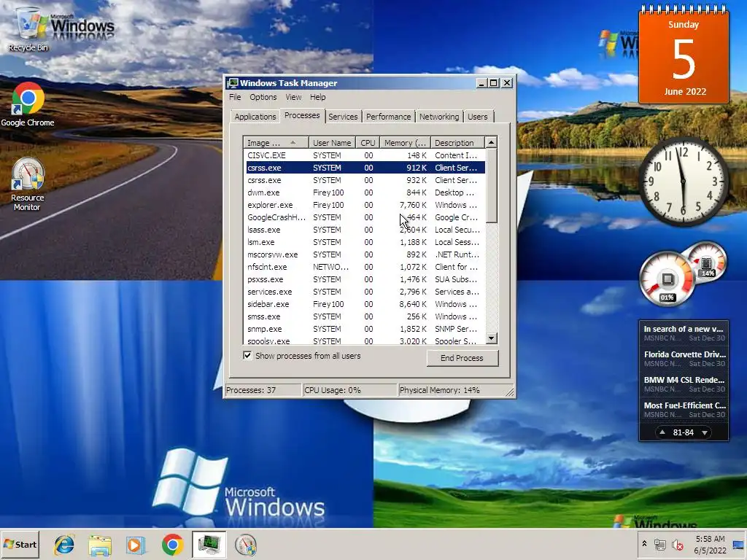
Task: Open muted volume tray icon
Action: [x=677, y=544]
